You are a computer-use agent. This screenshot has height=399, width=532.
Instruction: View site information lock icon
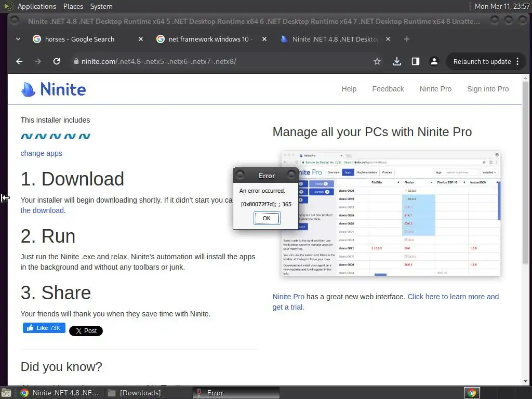coord(76,61)
